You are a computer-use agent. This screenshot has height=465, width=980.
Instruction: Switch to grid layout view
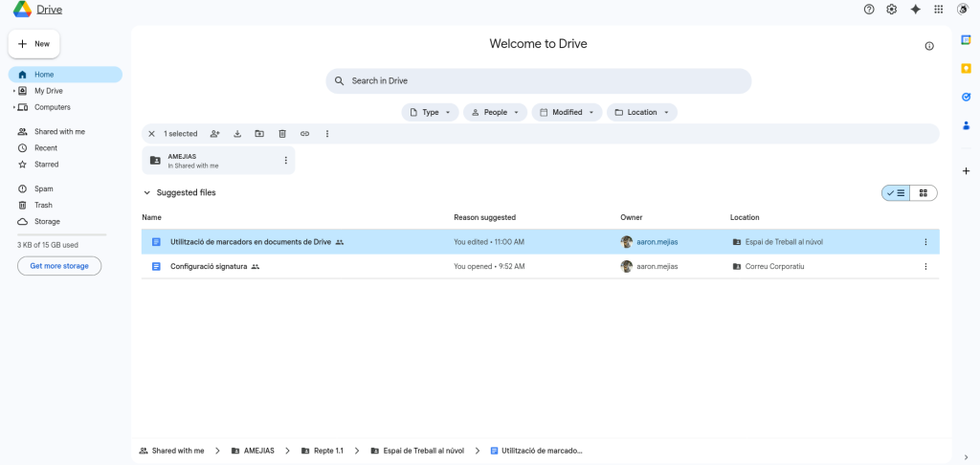click(924, 193)
